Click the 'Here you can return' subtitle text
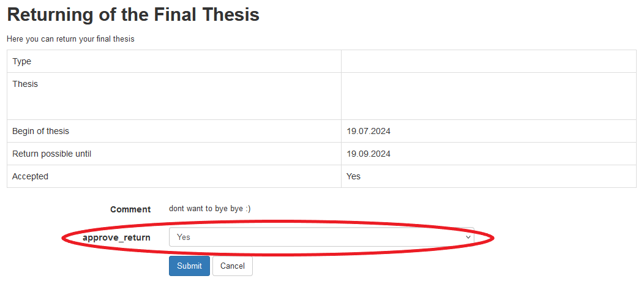 click(70, 39)
